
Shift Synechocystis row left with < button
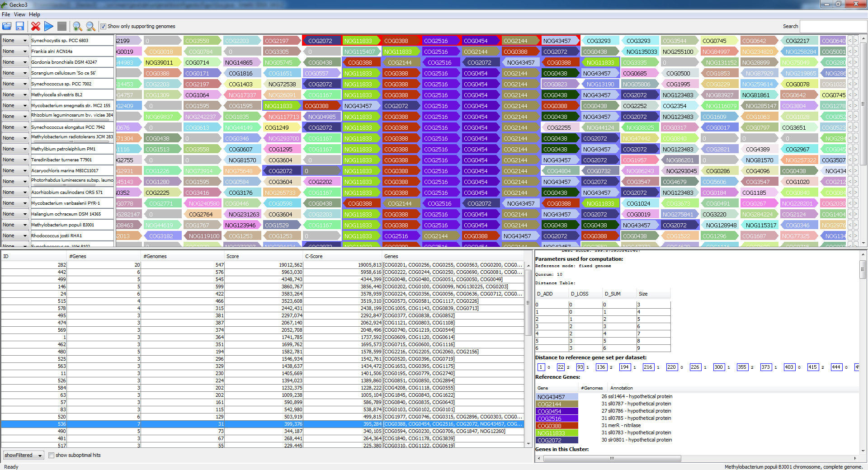[850, 41]
